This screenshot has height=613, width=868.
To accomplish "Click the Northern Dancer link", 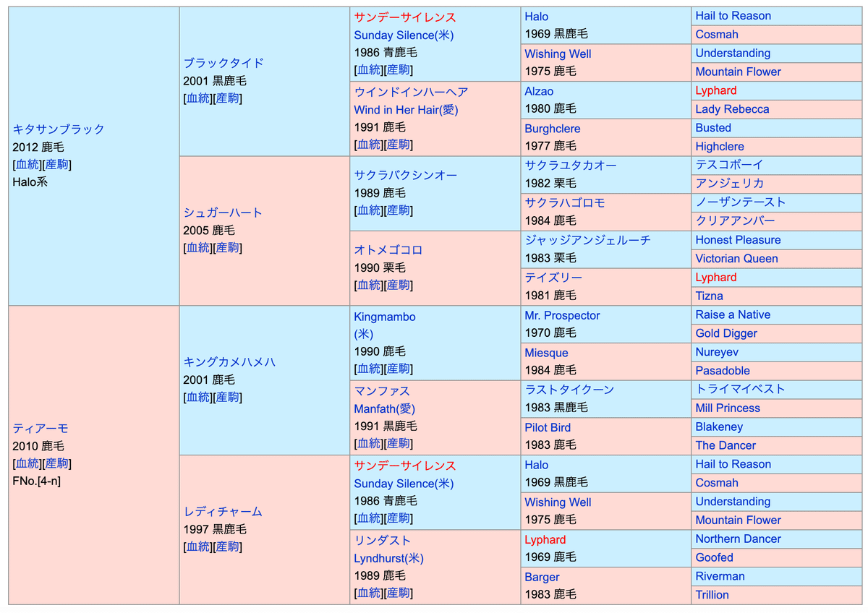I will point(738,539).
